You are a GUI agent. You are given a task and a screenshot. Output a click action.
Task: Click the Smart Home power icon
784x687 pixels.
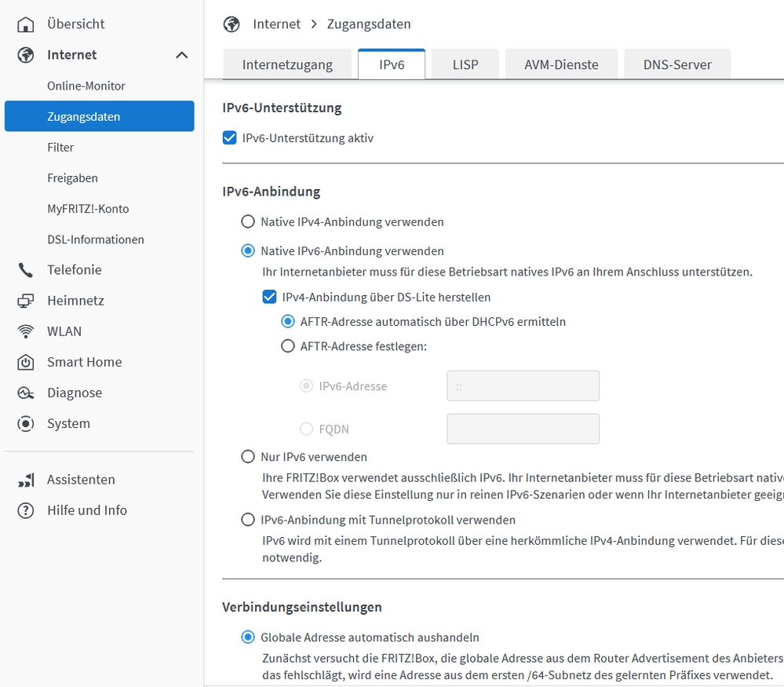pos(26,362)
